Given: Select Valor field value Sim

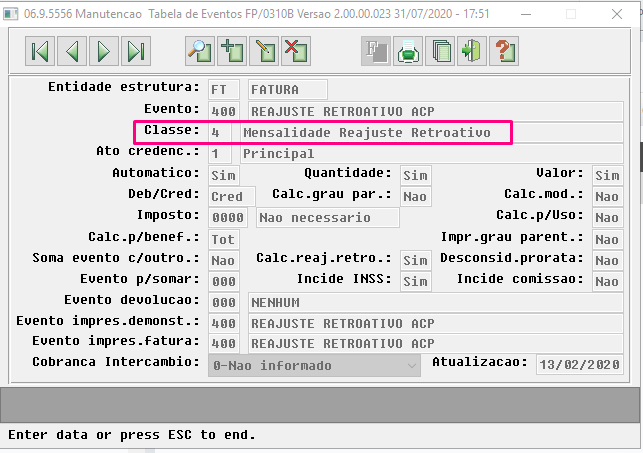Looking at the screenshot, I should click(607, 175).
